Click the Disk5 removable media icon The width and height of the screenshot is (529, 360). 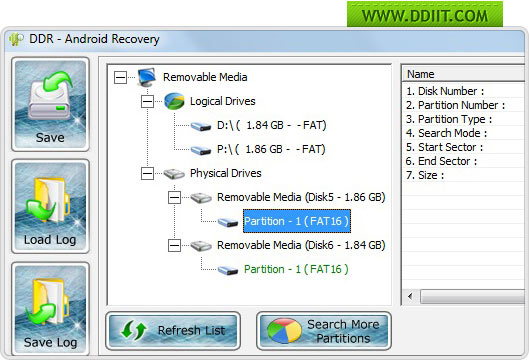click(201, 198)
